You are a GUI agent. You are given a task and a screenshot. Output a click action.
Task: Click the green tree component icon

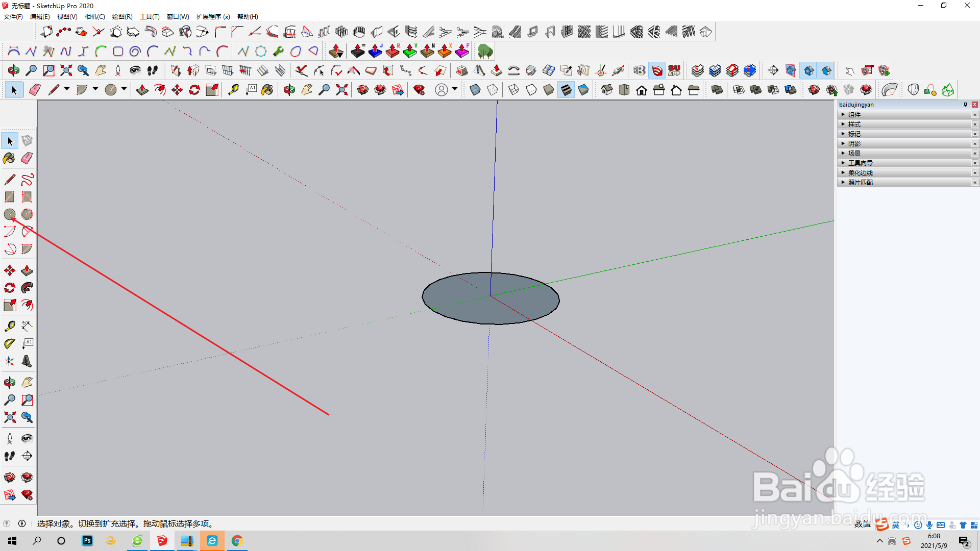point(485,51)
